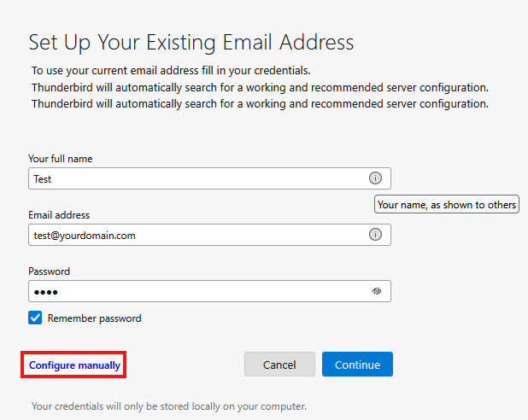Click the 'Remember password' label text
Screen dimensions: 528x420
94,318
